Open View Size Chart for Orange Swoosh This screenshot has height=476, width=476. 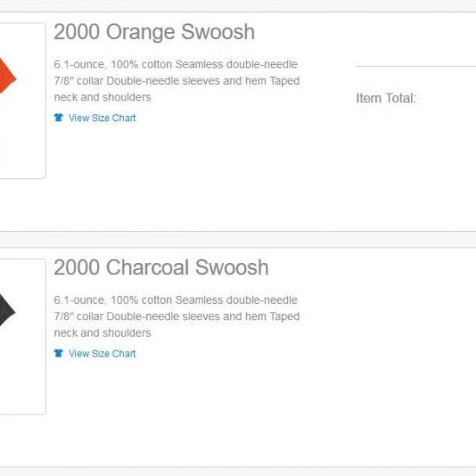click(102, 118)
